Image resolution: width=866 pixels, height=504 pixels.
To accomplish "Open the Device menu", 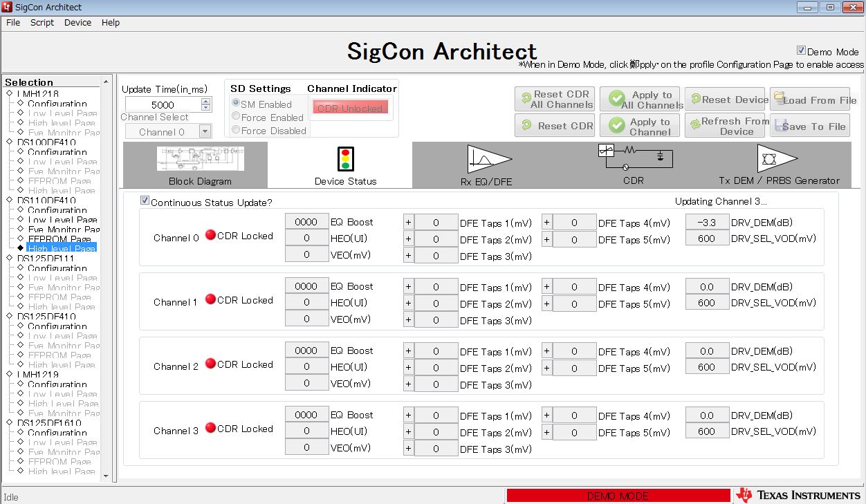I will click(x=77, y=22).
